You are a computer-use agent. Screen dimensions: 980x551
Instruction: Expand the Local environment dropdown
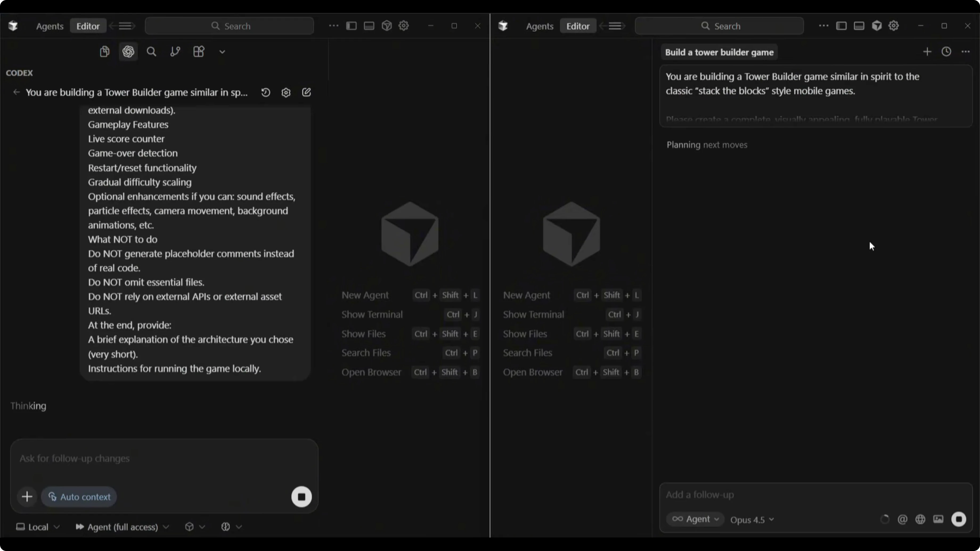[x=38, y=527]
